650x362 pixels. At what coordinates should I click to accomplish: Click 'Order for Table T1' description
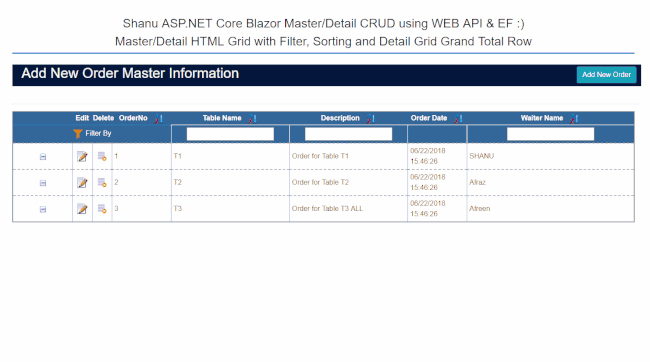coord(320,156)
